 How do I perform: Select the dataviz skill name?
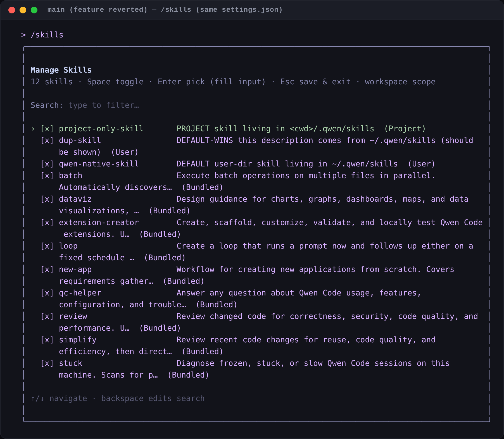(x=75, y=199)
